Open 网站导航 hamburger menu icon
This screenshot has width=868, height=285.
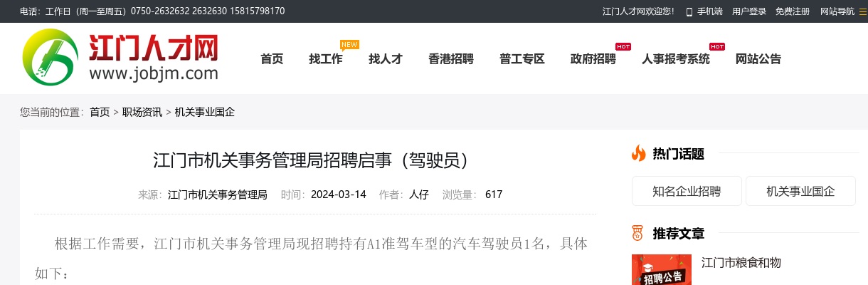[863, 11]
